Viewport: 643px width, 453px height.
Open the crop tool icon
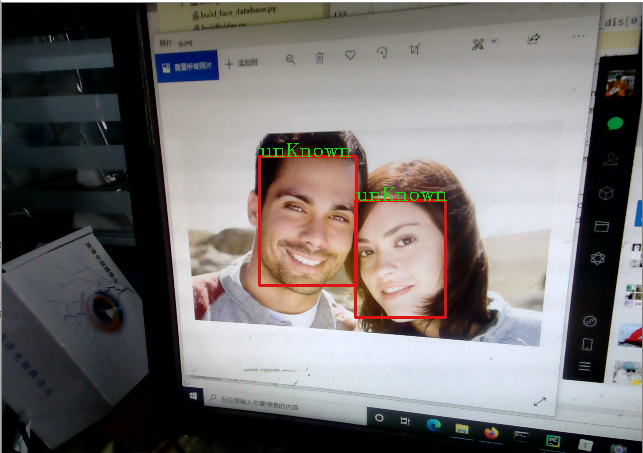tap(415, 50)
